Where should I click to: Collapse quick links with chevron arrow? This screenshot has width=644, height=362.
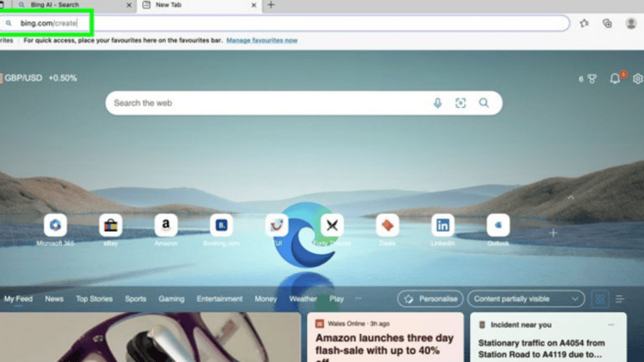point(571,197)
